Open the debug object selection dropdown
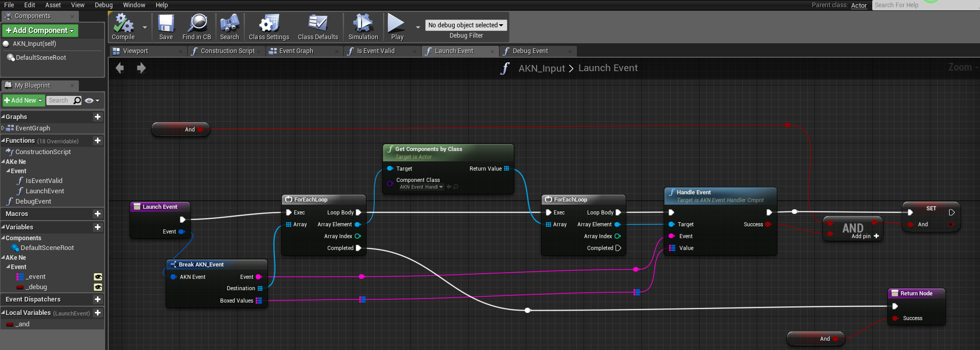Image resolution: width=980 pixels, height=350 pixels. pyautogui.click(x=466, y=25)
